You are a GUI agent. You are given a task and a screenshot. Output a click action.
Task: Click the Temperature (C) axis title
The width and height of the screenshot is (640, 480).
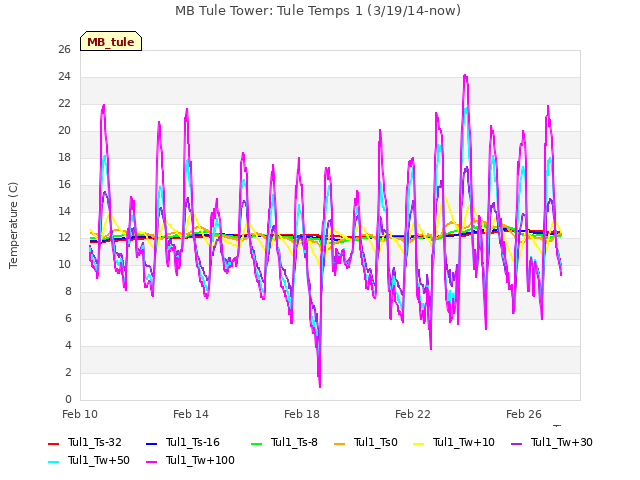(13, 225)
